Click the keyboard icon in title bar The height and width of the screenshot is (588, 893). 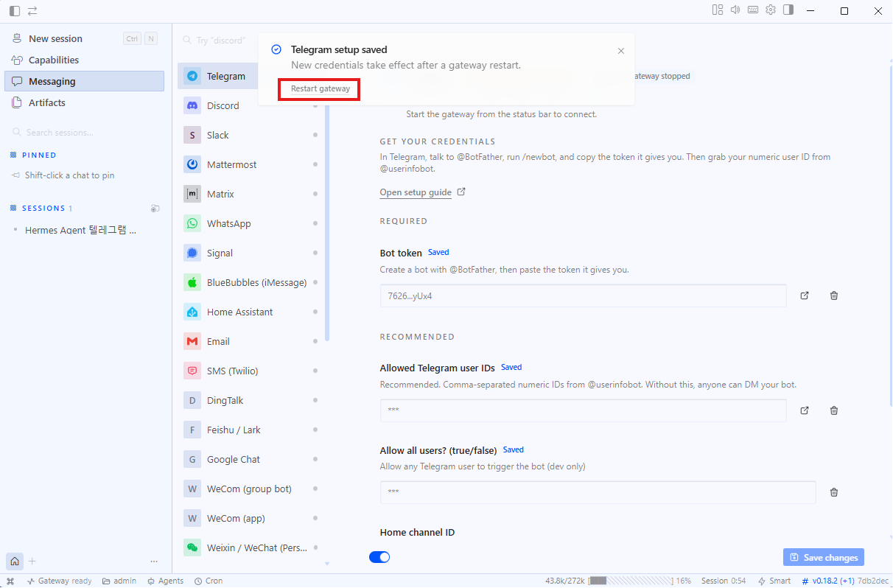click(753, 10)
